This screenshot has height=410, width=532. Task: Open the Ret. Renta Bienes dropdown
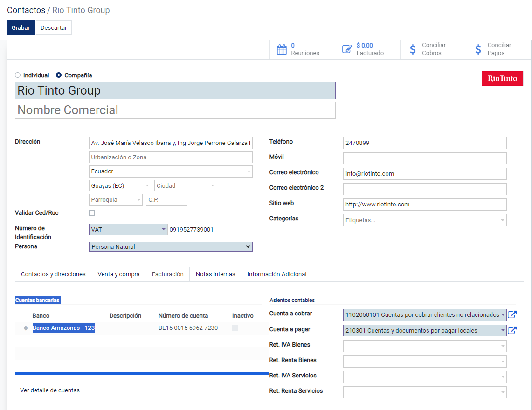click(425, 362)
